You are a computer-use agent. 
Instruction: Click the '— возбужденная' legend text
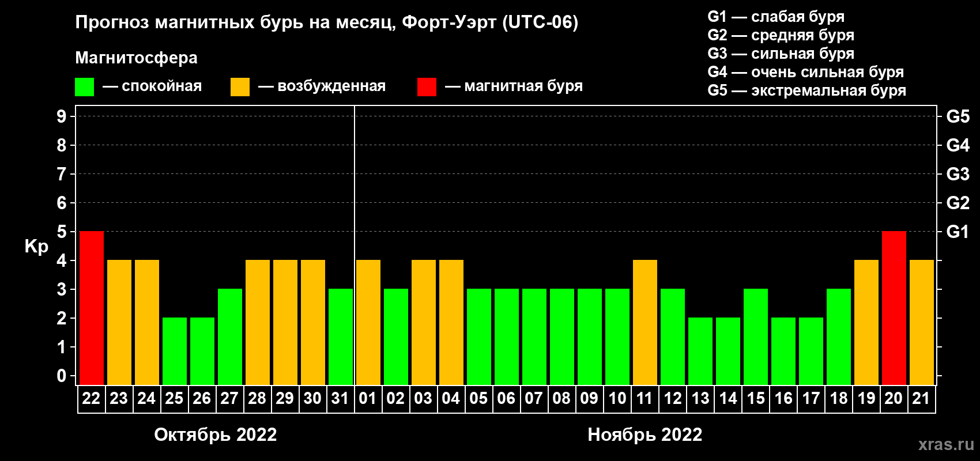click(322, 86)
